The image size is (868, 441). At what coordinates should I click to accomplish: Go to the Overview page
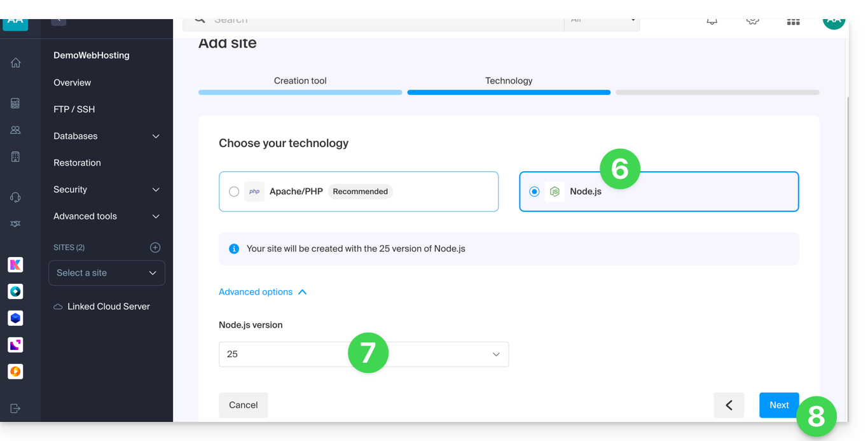click(x=72, y=83)
